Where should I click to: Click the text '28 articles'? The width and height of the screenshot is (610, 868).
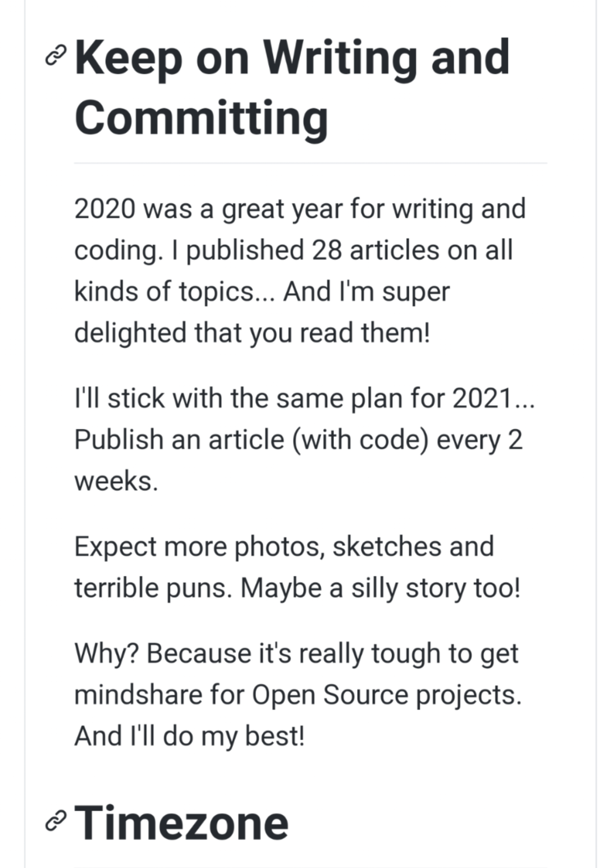pos(375,250)
